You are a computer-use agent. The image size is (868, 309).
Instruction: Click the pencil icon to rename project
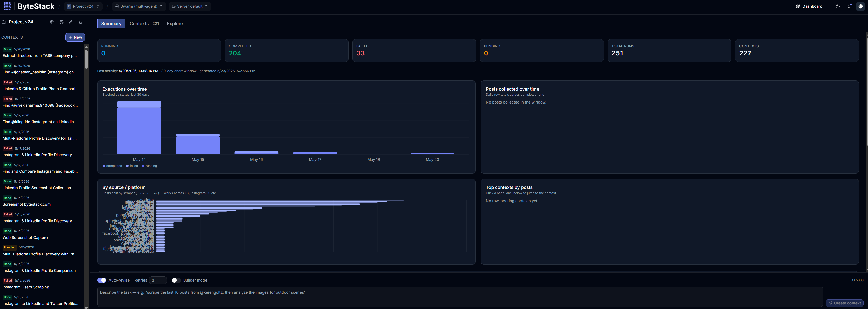click(x=71, y=22)
